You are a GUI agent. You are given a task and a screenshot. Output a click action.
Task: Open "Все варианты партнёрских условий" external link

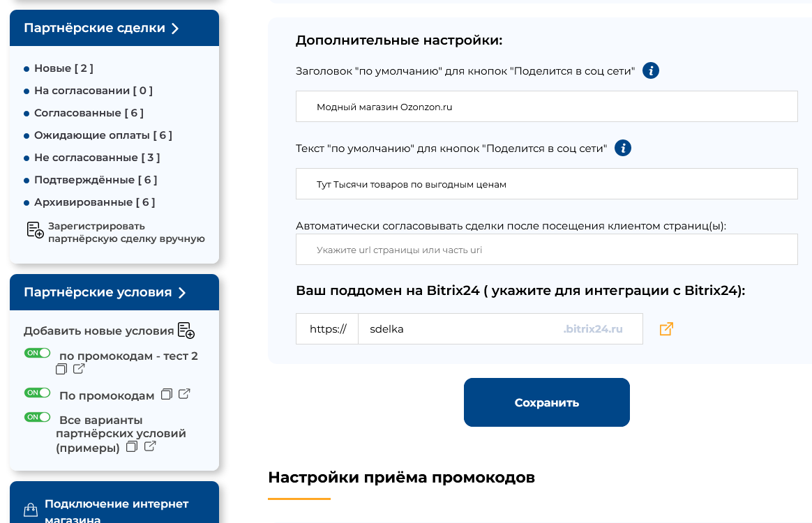coord(150,446)
